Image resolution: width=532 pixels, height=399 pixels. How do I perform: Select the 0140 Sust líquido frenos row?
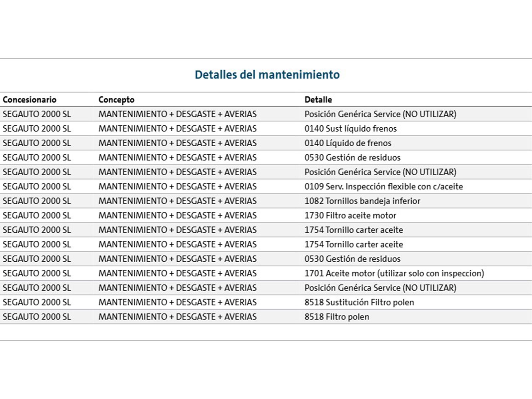click(x=266, y=129)
